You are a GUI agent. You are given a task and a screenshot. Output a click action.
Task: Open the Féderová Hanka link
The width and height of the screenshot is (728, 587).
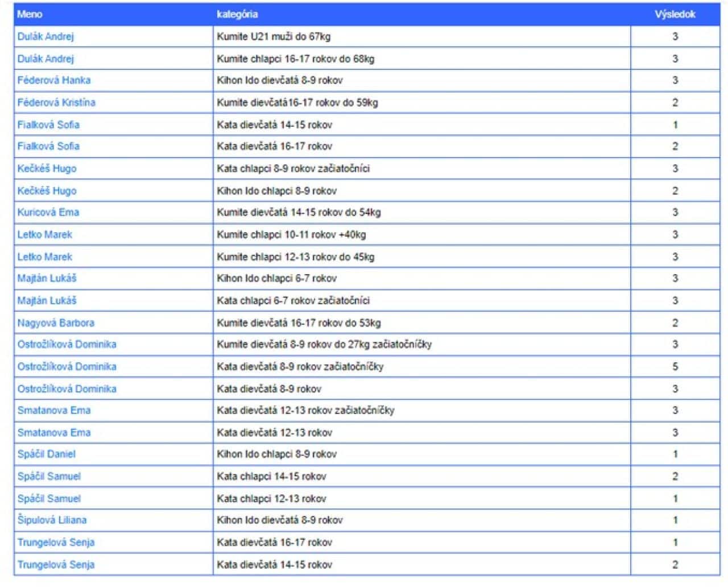[54, 80]
